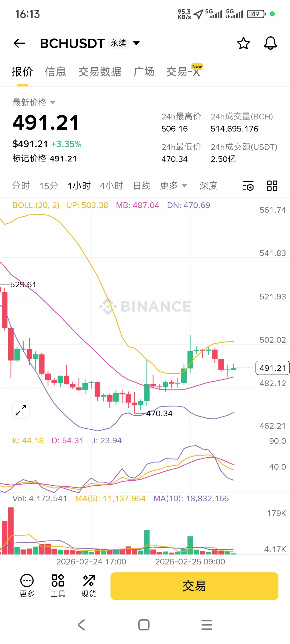Tap the 2026-02-24 17:00 time label
The height and width of the screenshot is (644, 290).
click(91, 562)
